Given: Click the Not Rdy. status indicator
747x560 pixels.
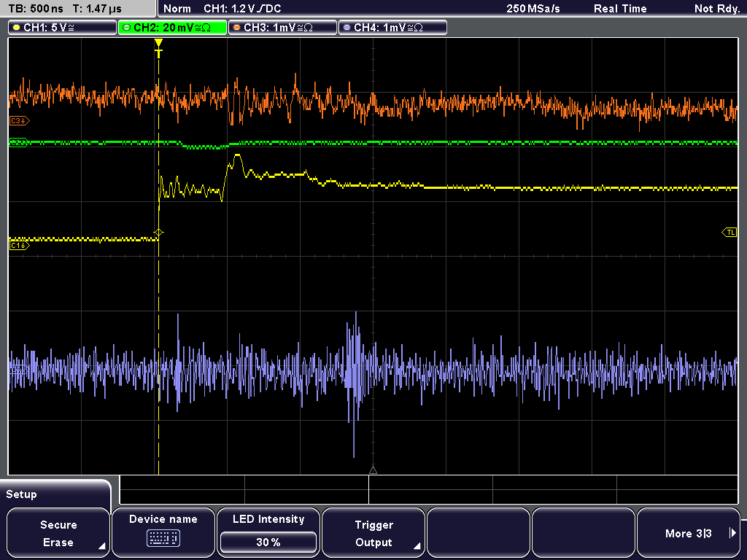Looking at the screenshot, I should click(x=717, y=9).
